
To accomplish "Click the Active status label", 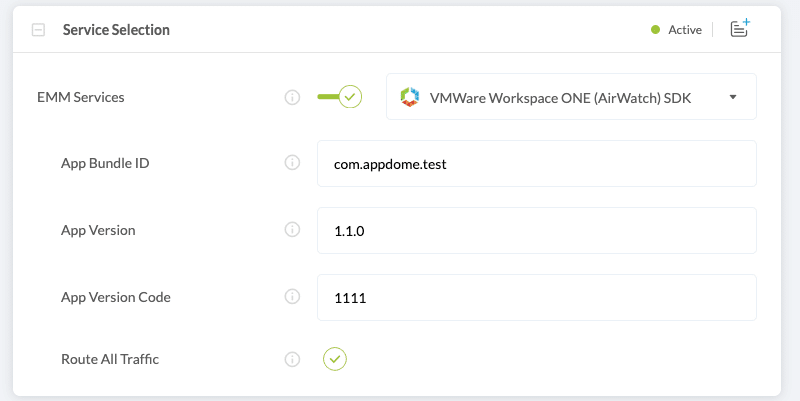I will point(685,30).
